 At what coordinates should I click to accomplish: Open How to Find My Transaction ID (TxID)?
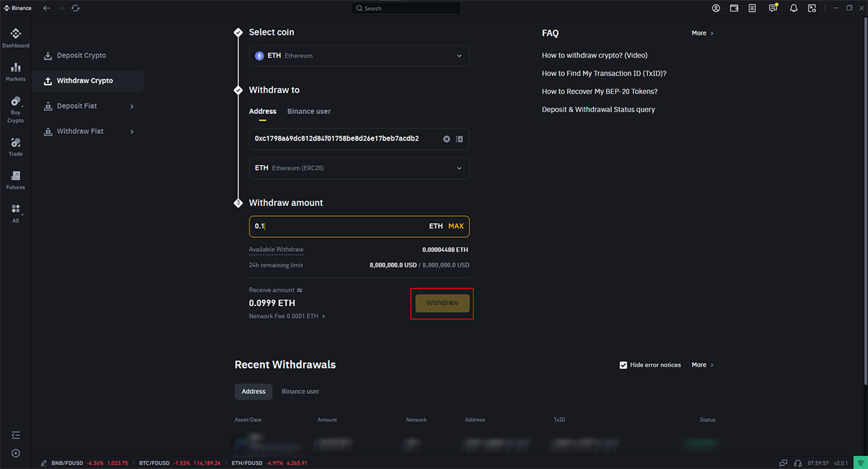[x=604, y=74]
